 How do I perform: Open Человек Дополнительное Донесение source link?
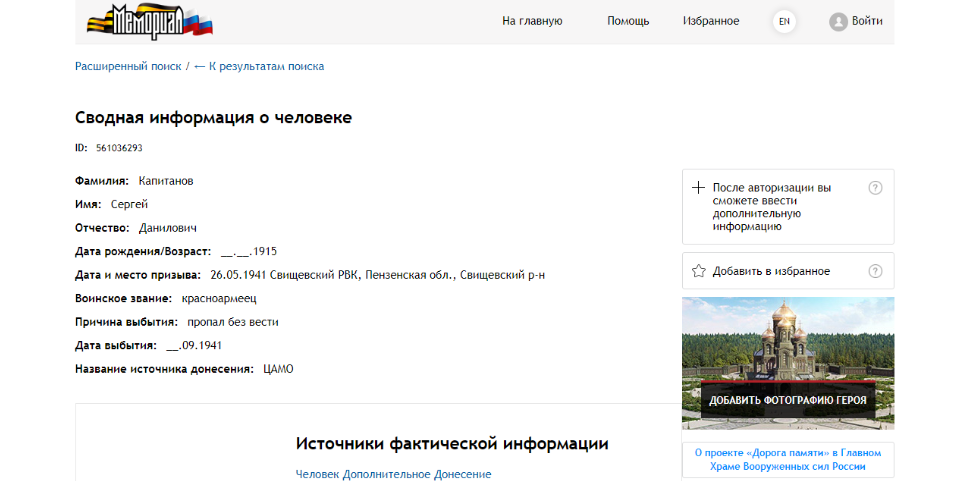[x=393, y=474]
